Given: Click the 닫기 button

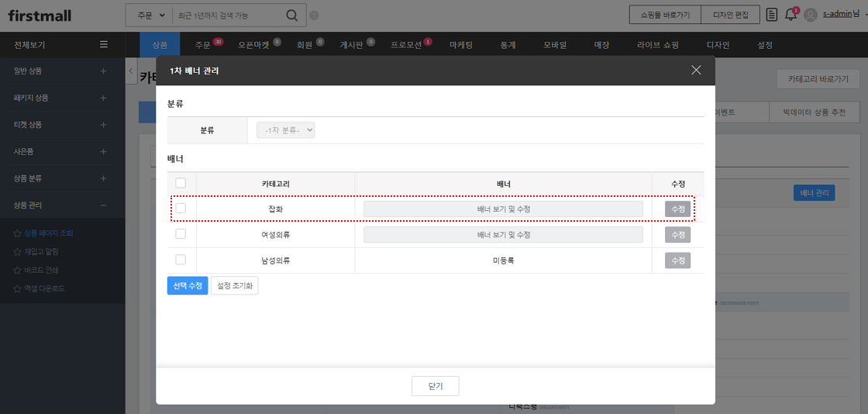Looking at the screenshot, I should click(435, 386).
